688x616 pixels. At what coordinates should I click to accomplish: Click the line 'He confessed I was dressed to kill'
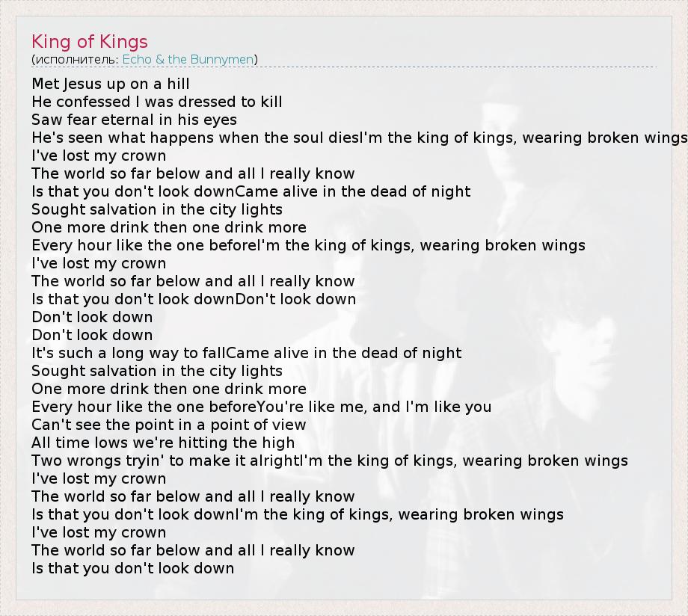(157, 102)
